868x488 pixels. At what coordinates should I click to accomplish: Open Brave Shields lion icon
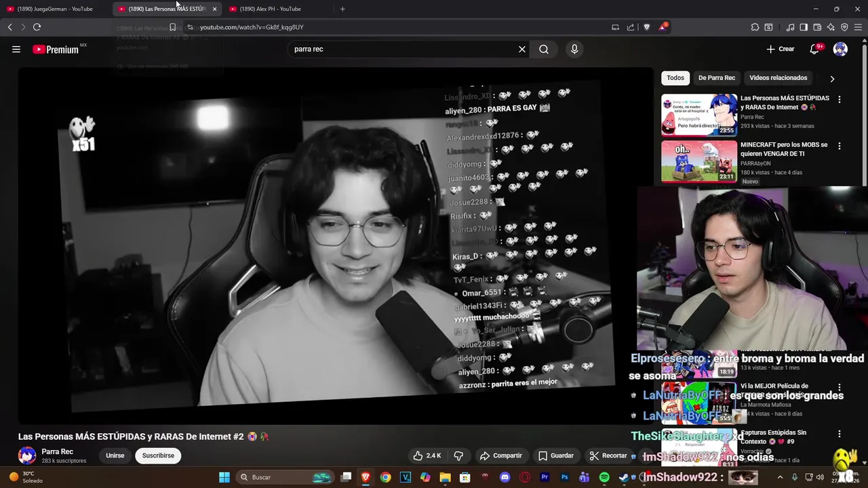pyautogui.click(x=646, y=27)
